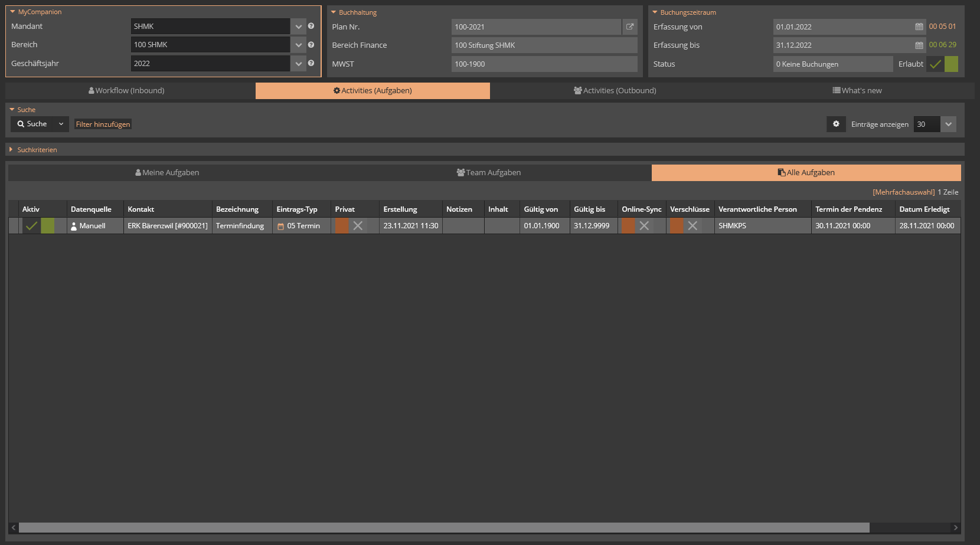The height and width of the screenshot is (545, 980).
Task: Open the Geschäftsjahr dropdown
Action: point(298,63)
